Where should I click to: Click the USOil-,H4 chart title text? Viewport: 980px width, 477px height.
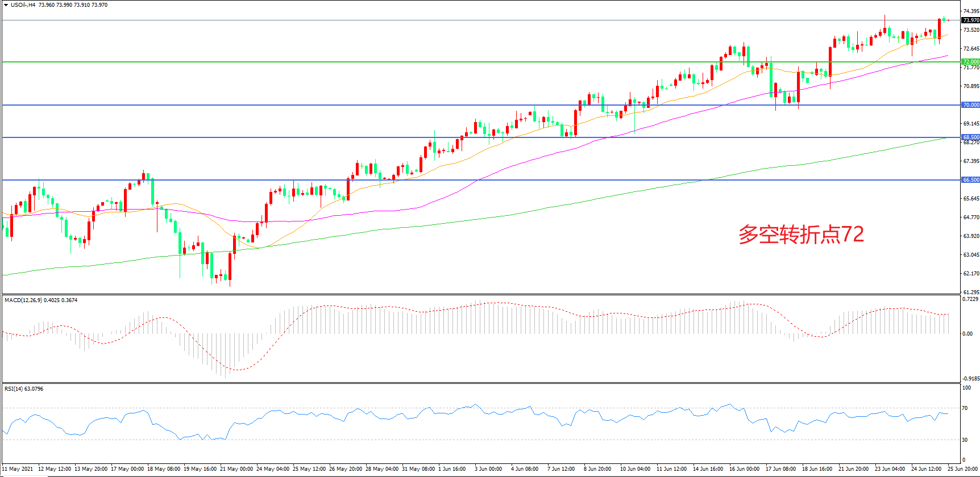tap(23, 5)
